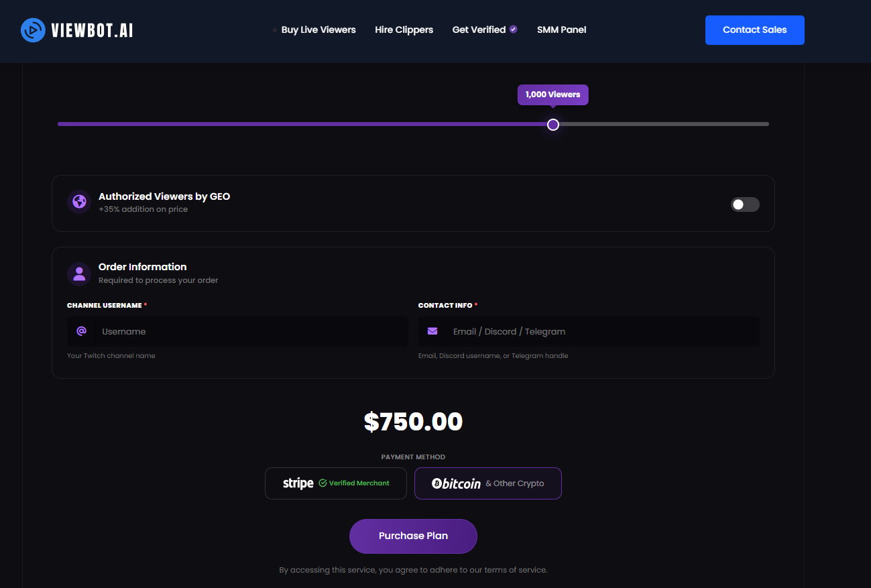Click the Viewbot.ai play logo icon
The image size is (871, 588).
[x=33, y=30]
